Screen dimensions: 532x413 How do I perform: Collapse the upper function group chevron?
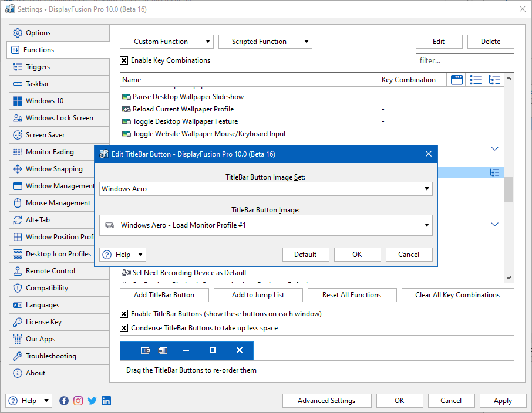494,148
